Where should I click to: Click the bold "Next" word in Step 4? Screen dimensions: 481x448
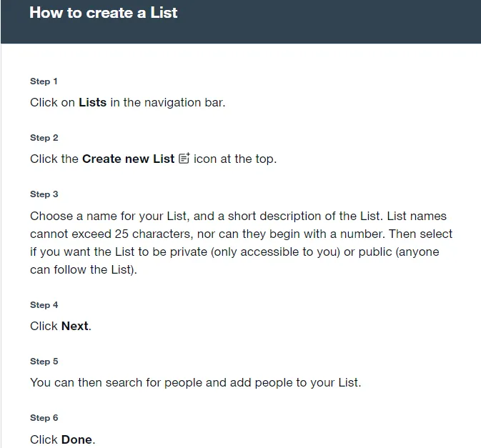click(75, 326)
